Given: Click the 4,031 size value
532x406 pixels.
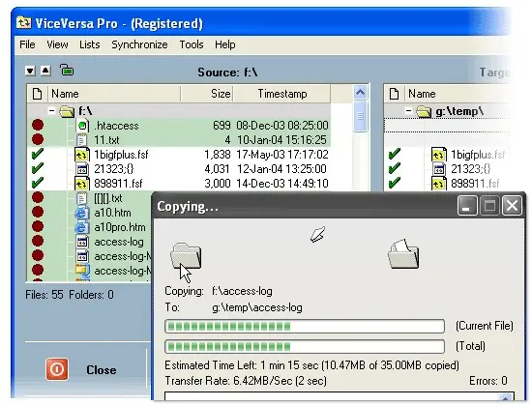Looking at the screenshot, I should click(x=217, y=169).
